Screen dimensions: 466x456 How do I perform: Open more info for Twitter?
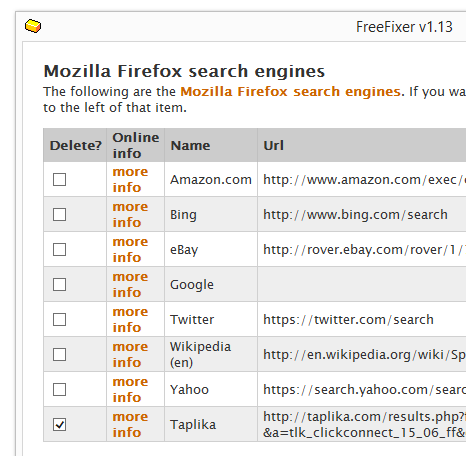(x=130, y=319)
